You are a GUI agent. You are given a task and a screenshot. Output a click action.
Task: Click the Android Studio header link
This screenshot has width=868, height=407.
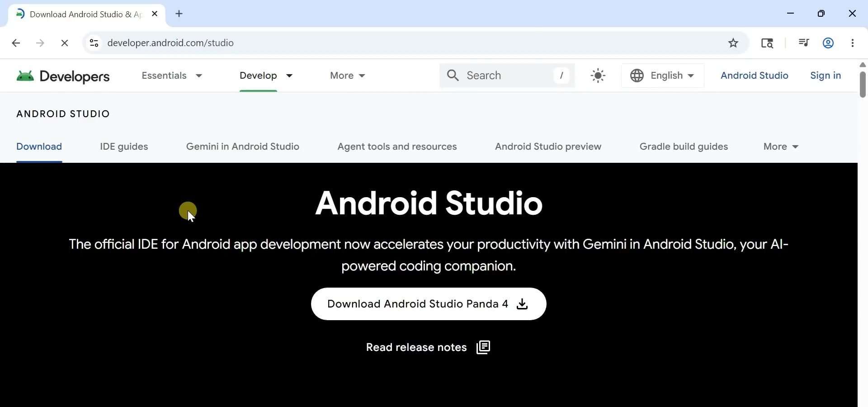pyautogui.click(x=754, y=76)
